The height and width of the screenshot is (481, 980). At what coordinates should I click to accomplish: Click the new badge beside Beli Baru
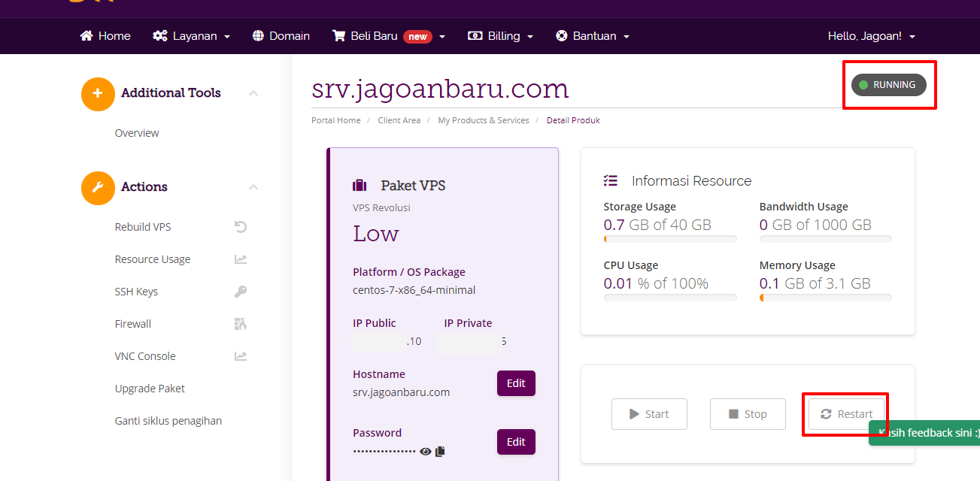tap(417, 36)
